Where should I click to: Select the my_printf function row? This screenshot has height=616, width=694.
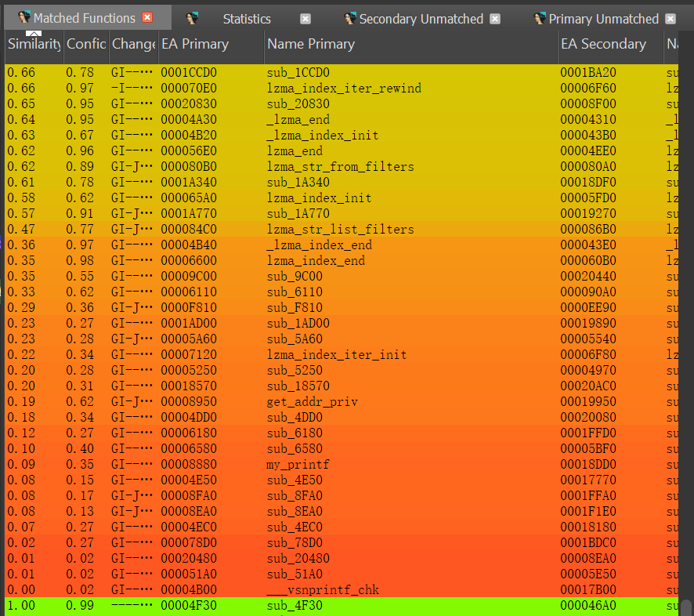click(298, 465)
